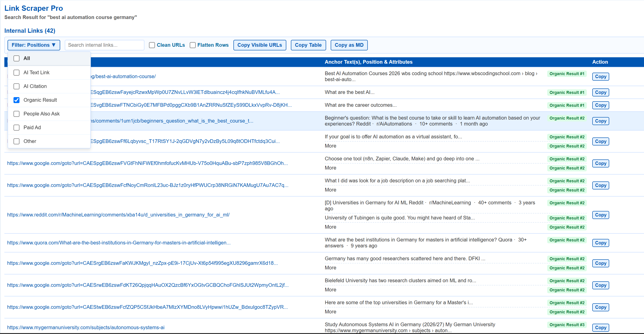This screenshot has height=334, width=644.
Task: Copy the 'If your goal is to offer AI automation' row
Action: (601, 141)
